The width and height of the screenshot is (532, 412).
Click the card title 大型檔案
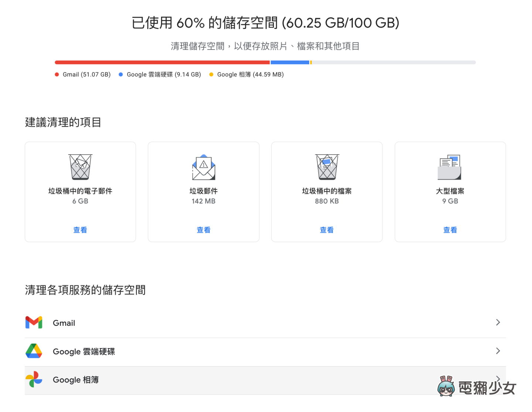point(450,191)
